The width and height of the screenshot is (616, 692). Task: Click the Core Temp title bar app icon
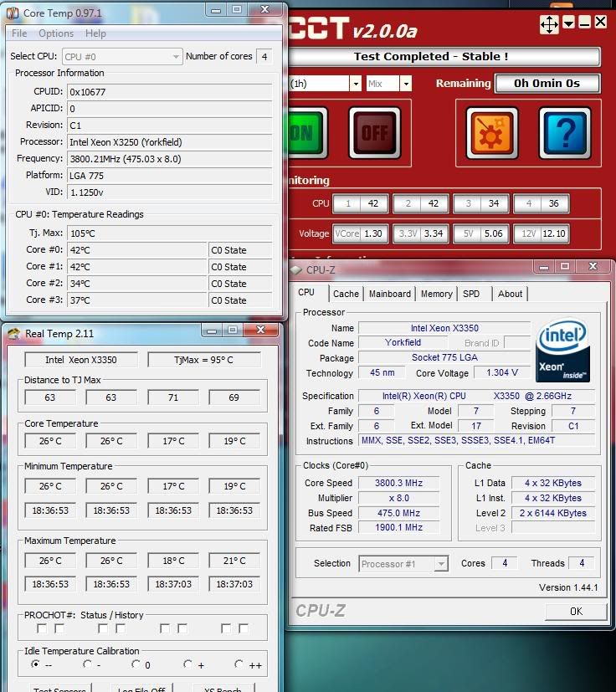tap(13, 13)
